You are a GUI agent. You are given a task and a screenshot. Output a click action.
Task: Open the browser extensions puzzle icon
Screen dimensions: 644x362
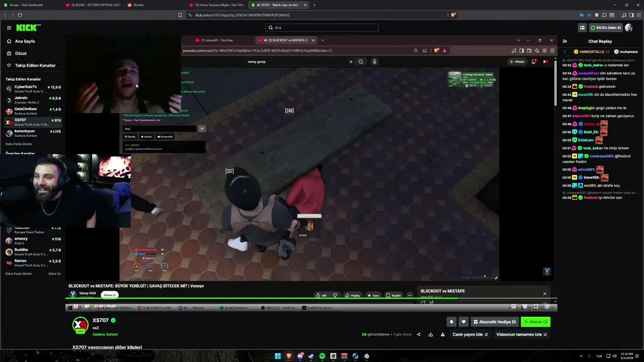click(604, 15)
